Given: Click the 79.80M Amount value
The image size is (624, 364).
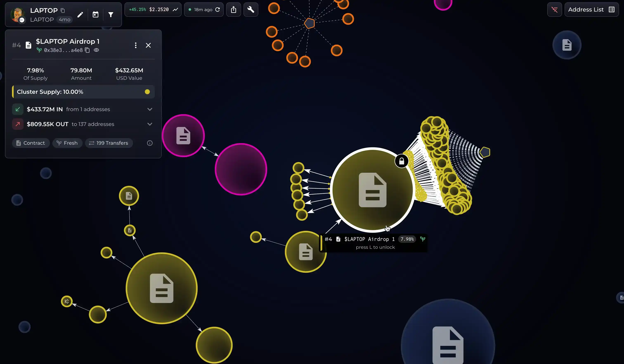Looking at the screenshot, I should [81, 70].
